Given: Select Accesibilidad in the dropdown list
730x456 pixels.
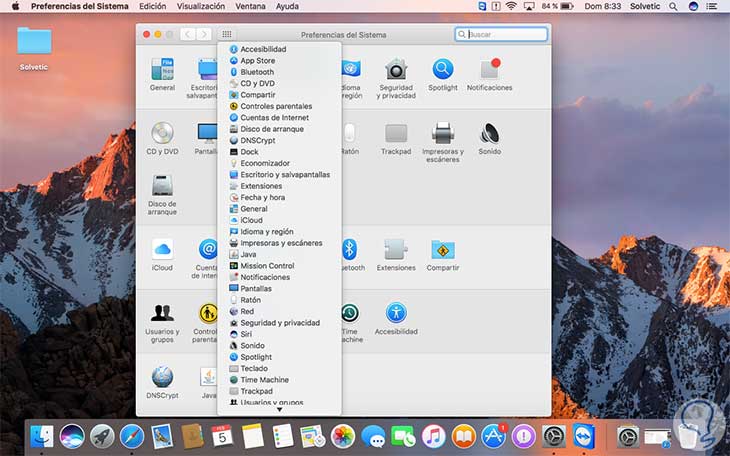Looking at the screenshot, I should click(x=279, y=49).
